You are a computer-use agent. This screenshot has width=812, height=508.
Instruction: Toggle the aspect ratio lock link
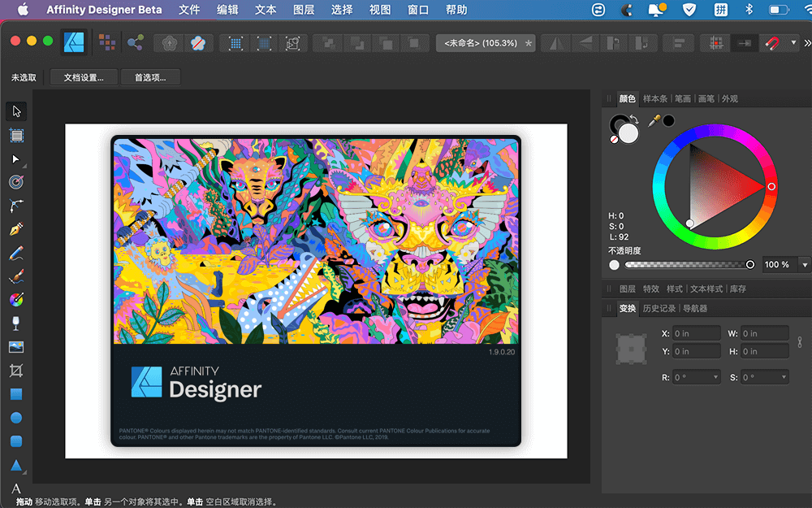point(800,342)
